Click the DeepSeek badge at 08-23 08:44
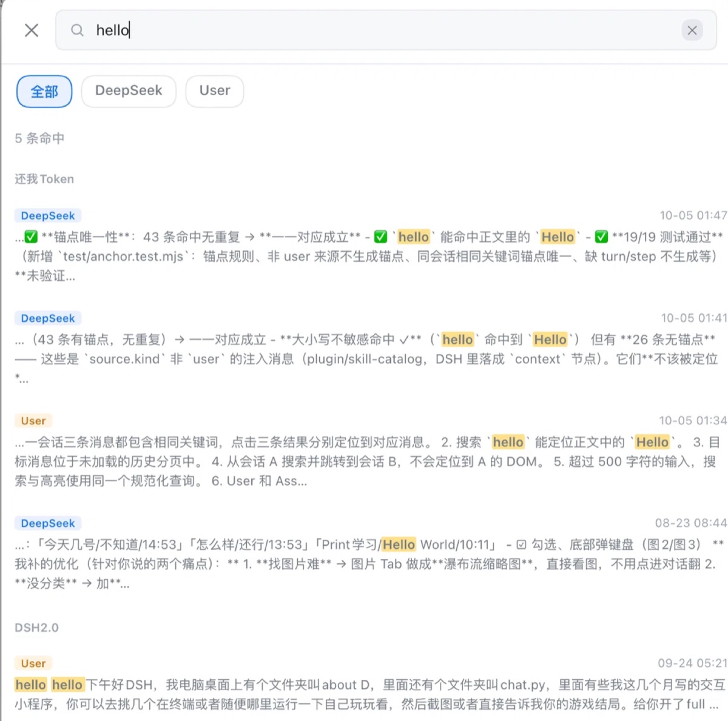Viewport: 728px width, 721px height. tap(48, 523)
